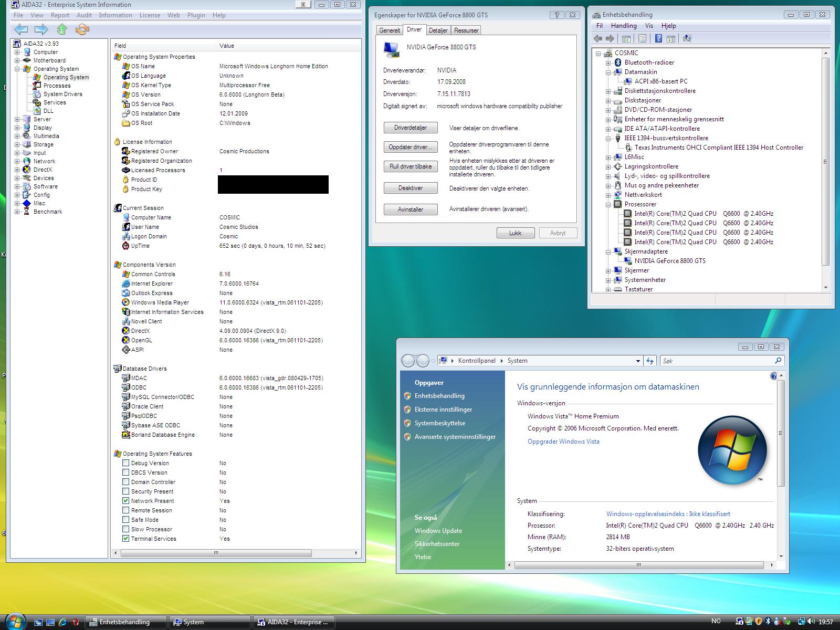
Task: Click the Vista Start orb
Action: (x=15, y=622)
